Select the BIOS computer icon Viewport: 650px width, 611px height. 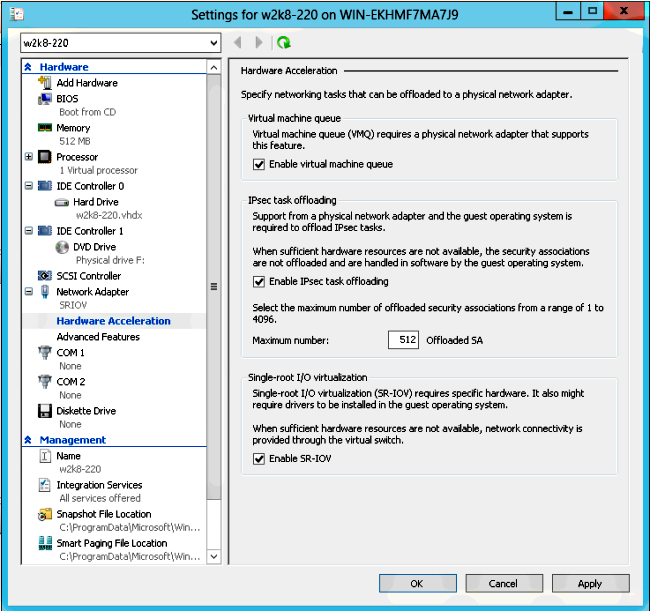point(45,99)
